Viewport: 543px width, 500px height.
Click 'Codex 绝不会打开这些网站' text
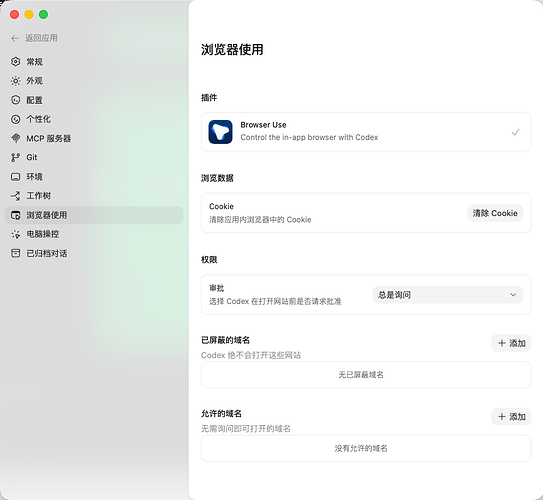(251, 355)
